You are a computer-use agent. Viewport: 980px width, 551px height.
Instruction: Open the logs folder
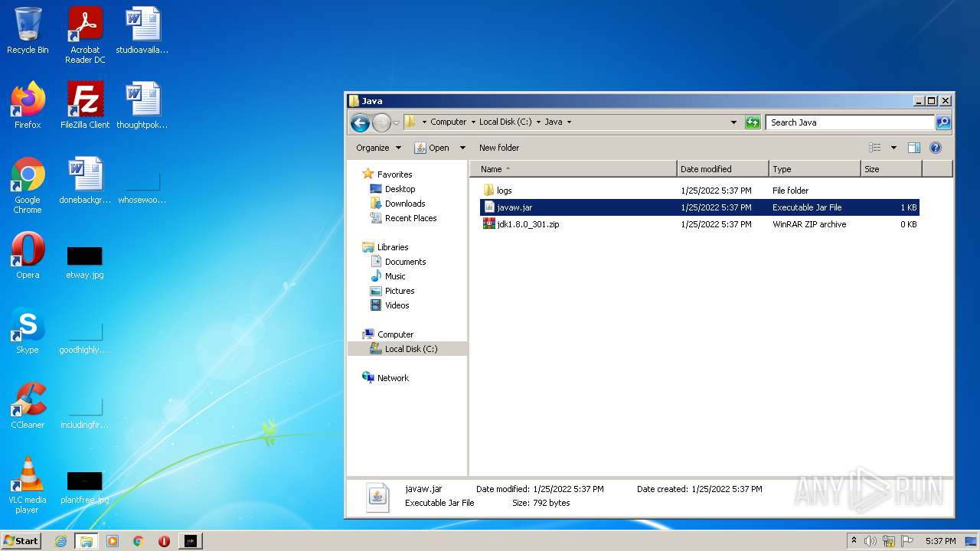click(x=504, y=191)
